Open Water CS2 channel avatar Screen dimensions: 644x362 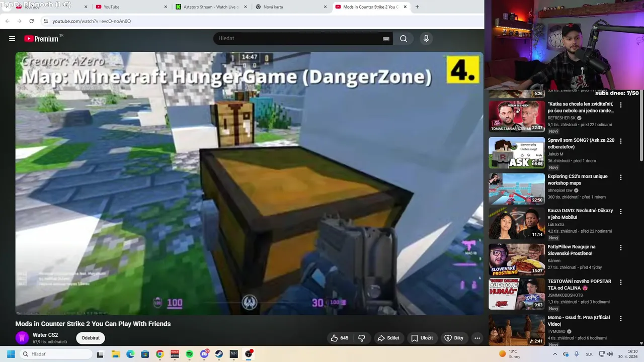tap(22, 338)
